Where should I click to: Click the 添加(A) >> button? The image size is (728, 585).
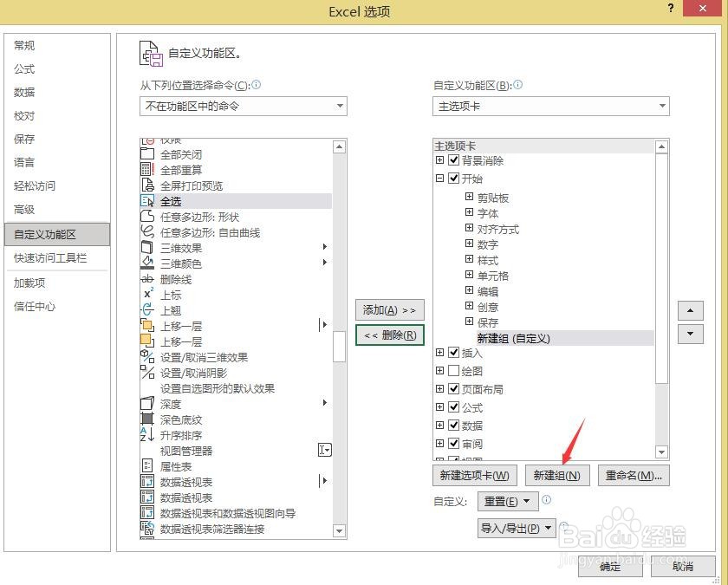pos(389,309)
